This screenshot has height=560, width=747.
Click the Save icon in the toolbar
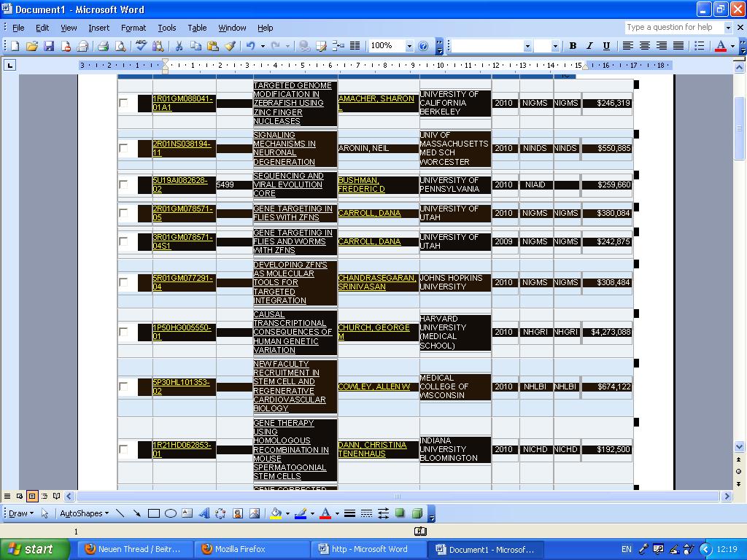(x=49, y=46)
